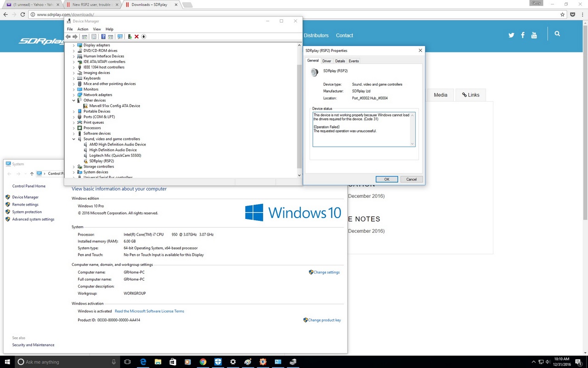Open Settings gear icon on taskbar
The height and width of the screenshot is (368, 588).
pos(233,362)
